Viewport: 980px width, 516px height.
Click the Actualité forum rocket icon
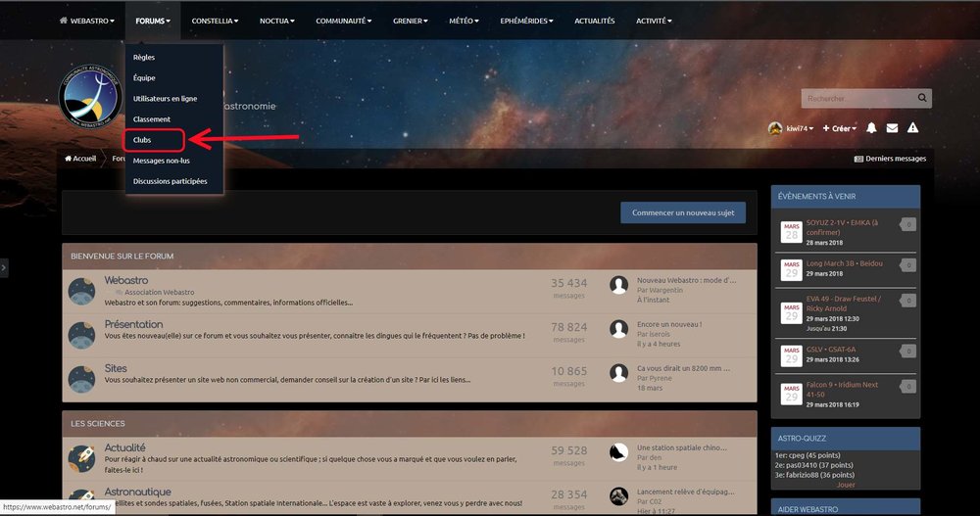tap(82, 458)
